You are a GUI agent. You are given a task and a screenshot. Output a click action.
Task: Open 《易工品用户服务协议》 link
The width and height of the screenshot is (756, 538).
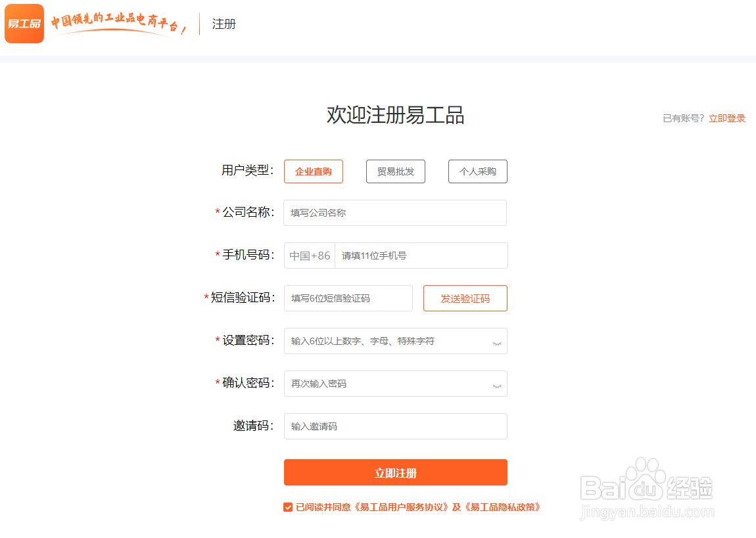[401, 507]
